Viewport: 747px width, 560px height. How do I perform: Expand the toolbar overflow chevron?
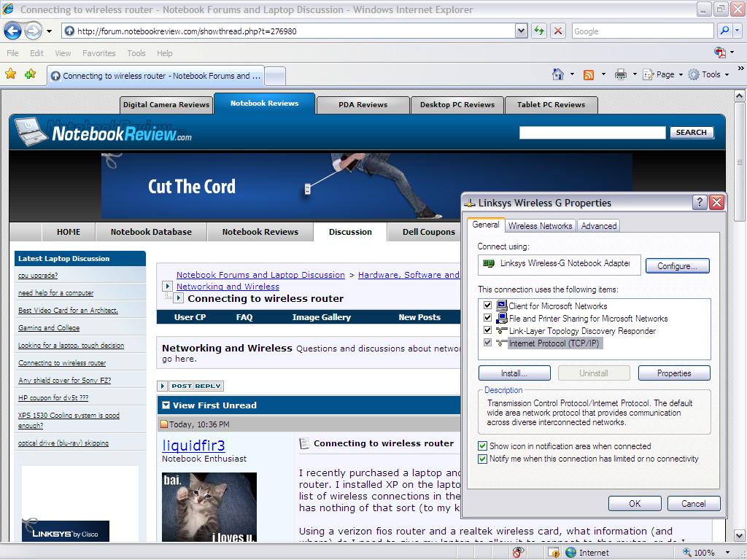741,68
